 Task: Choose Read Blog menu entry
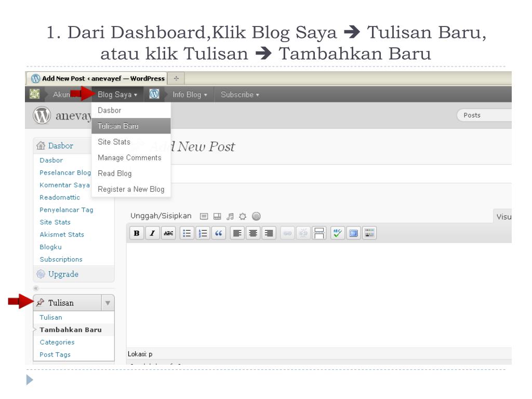(x=131, y=174)
